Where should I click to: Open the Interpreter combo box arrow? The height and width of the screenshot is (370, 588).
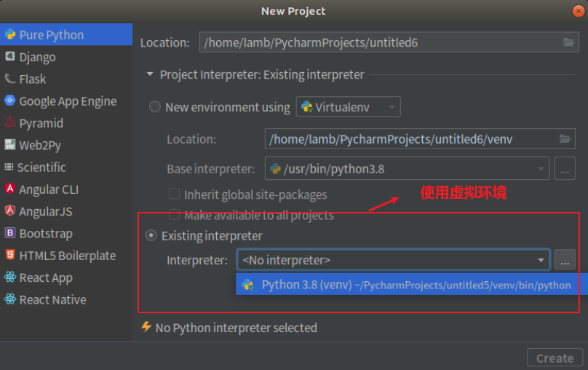[541, 260]
